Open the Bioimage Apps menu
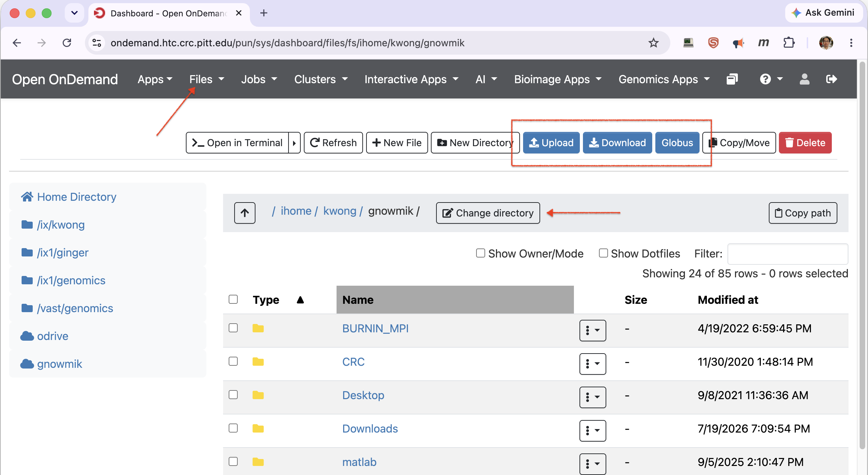 [558, 79]
